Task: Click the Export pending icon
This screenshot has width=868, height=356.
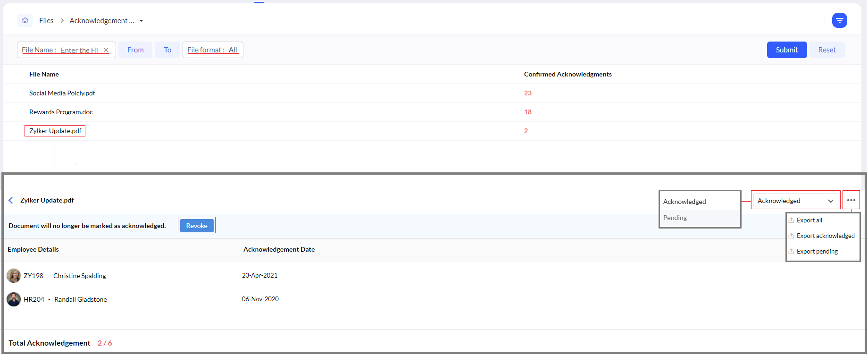Action: [x=792, y=251]
